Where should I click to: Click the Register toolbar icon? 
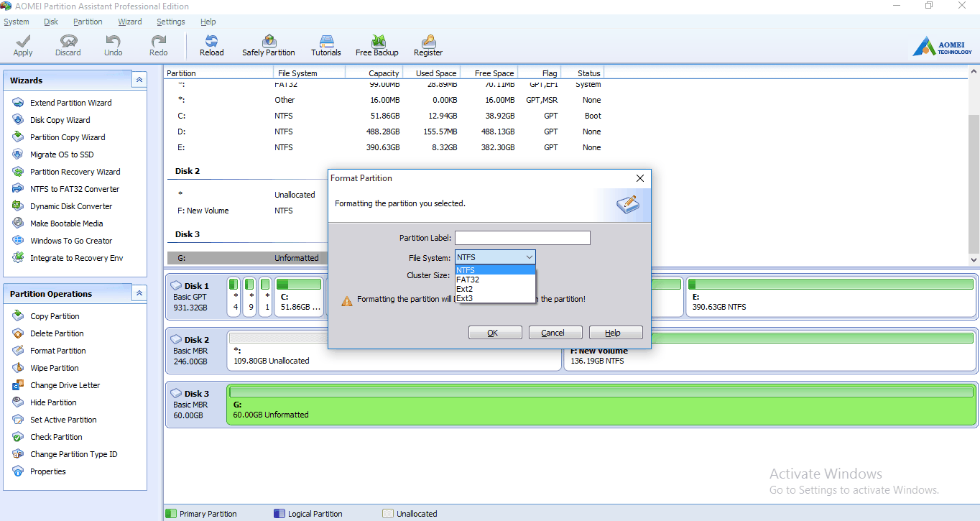[428, 45]
